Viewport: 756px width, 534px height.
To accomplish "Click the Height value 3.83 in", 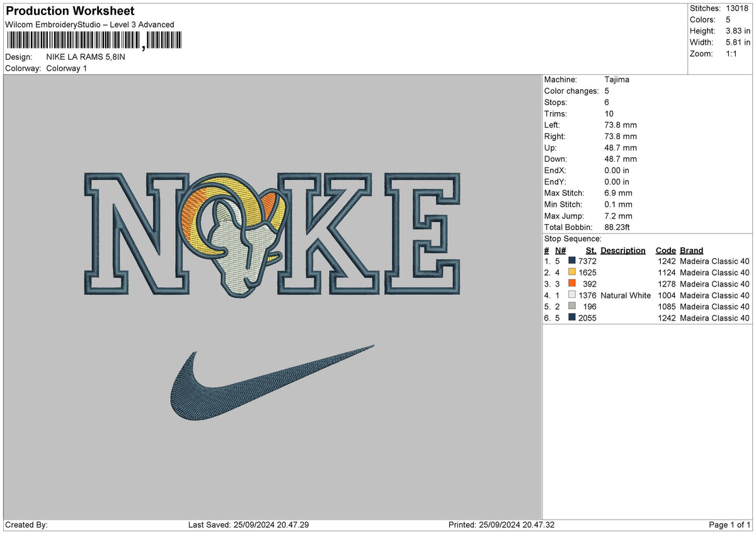I will click(x=738, y=31).
